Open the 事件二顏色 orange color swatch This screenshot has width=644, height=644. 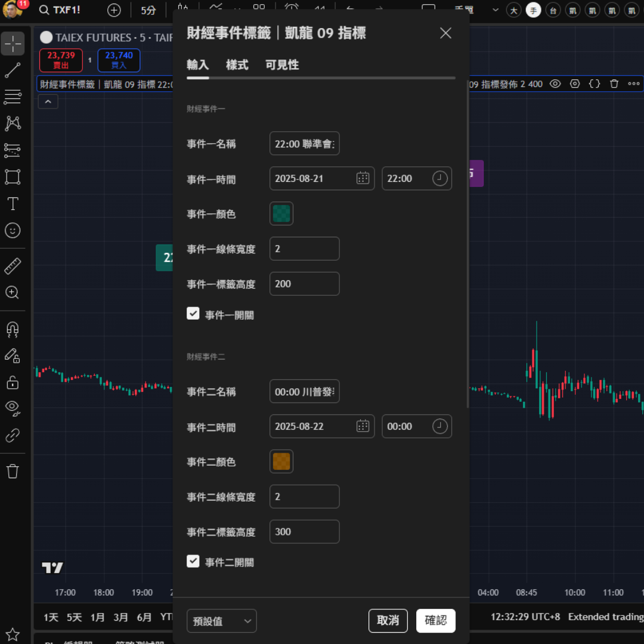[281, 462]
